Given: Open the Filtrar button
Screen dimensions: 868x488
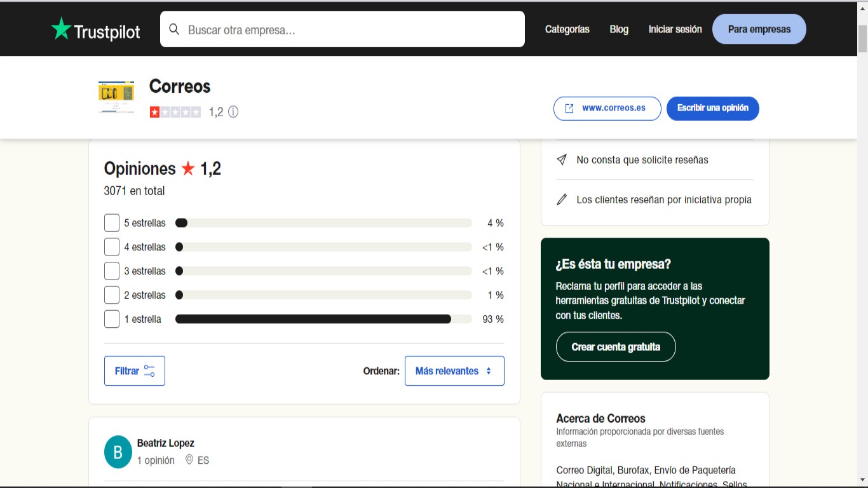Looking at the screenshot, I should 135,371.
